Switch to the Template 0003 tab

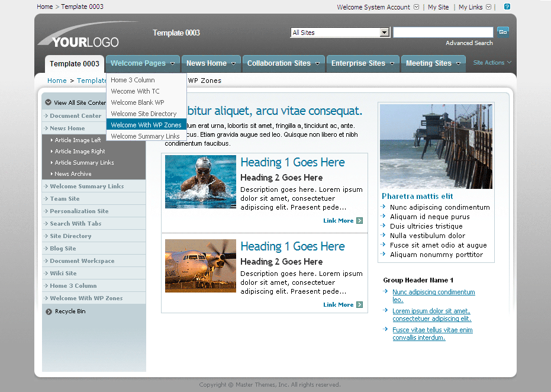click(x=74, y=63)
